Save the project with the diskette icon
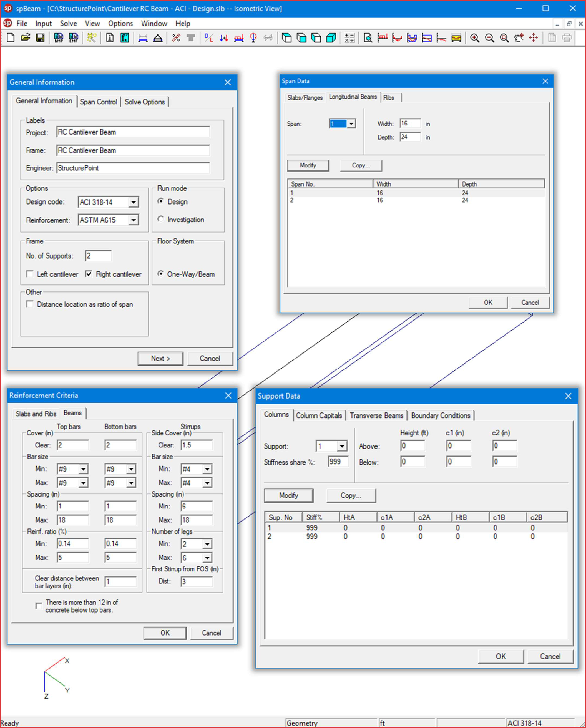This screenshot has height=728, width=586. coord(40,37)
